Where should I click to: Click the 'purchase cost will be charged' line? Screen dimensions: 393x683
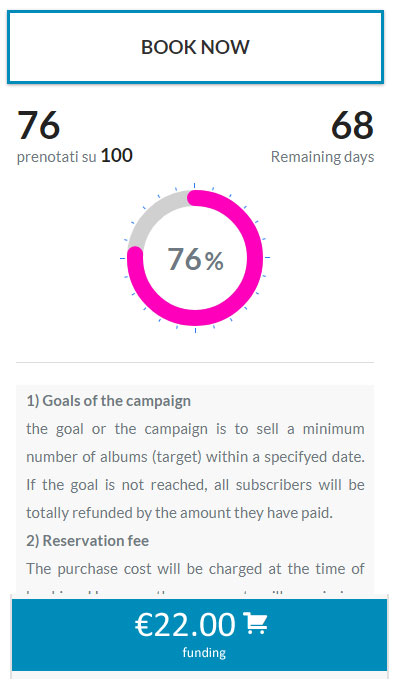pyautogui.click(x=195, y=569)
